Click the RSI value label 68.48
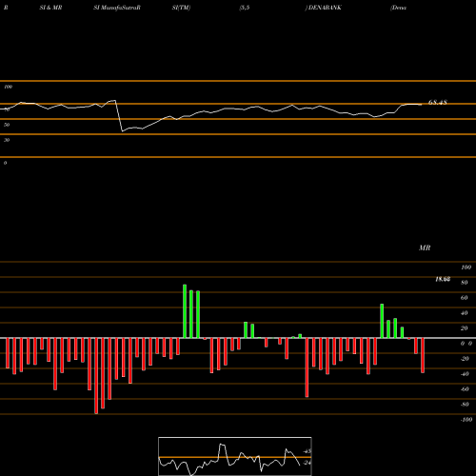 click(438, 103)
